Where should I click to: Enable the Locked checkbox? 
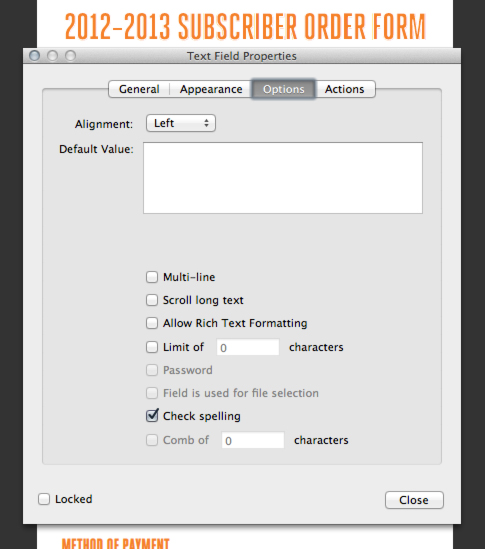tap(44, 499)
